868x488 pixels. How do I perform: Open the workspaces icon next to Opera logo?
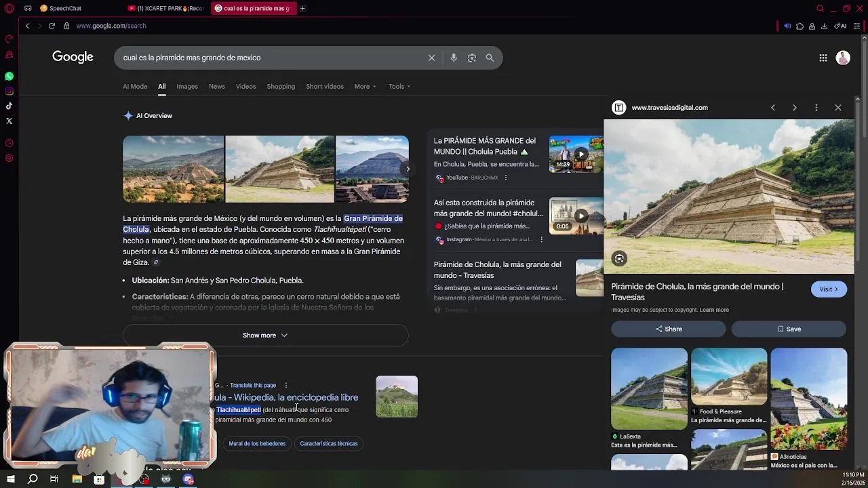(x=28, y=8)
